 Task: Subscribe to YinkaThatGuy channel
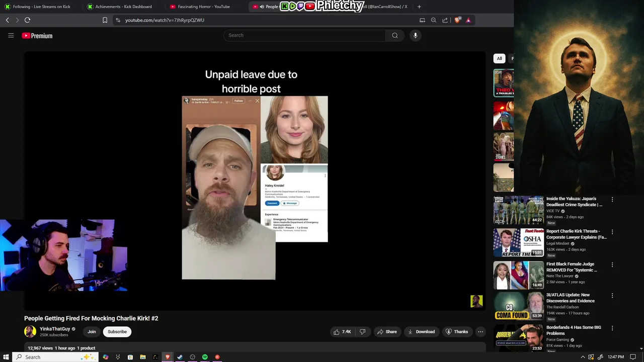pyautogui.click(x=117, y=332)
